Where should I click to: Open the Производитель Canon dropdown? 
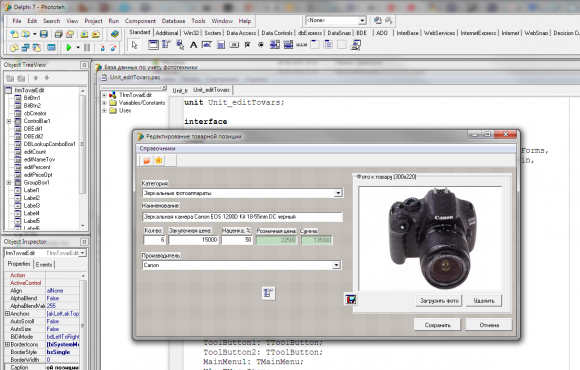[336, 265]
